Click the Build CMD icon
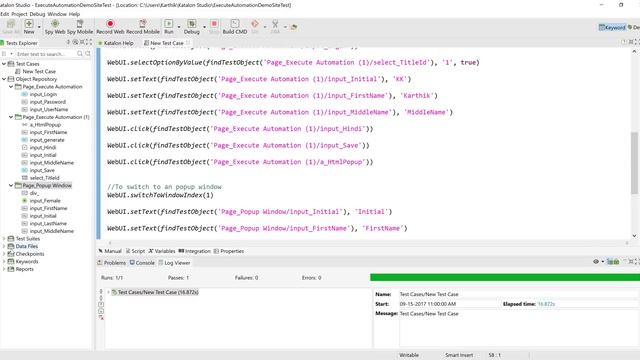640x360 pixels. click(x=235, y=24)
